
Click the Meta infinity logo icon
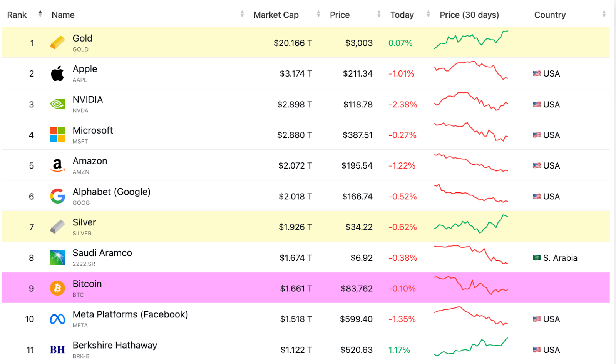[57, 319]
